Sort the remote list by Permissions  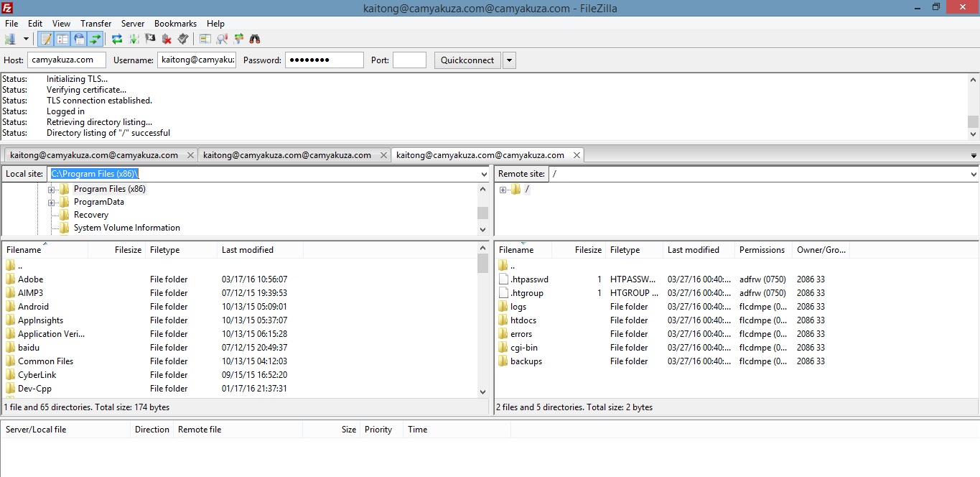click(763, 250)
